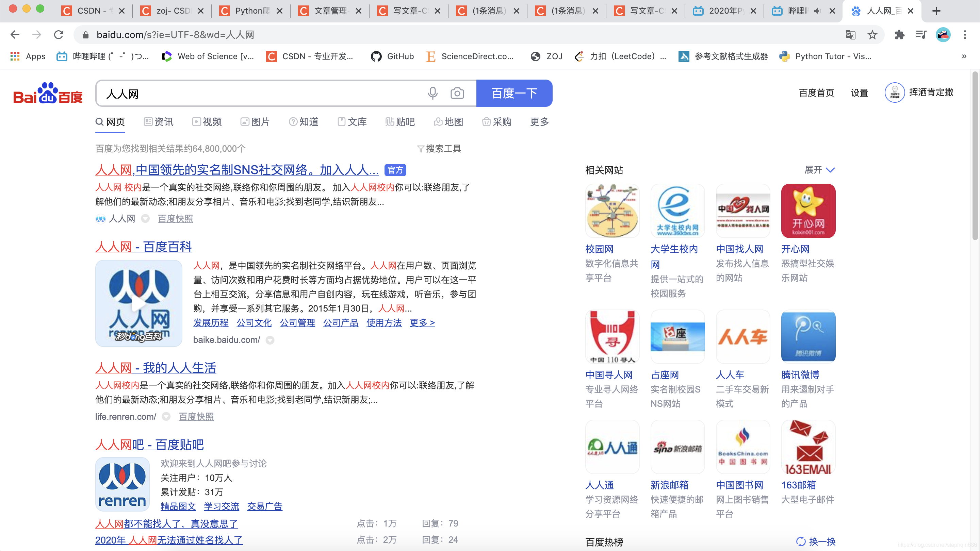Screen dimensions: 980x551
Task: Click the camera image search icon
Action: click(457, 93)
